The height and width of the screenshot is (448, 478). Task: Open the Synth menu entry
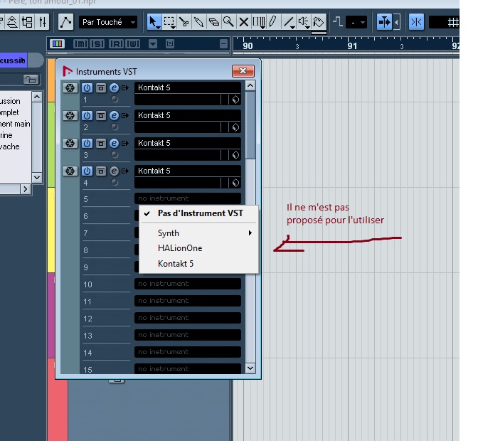point(198,233)
